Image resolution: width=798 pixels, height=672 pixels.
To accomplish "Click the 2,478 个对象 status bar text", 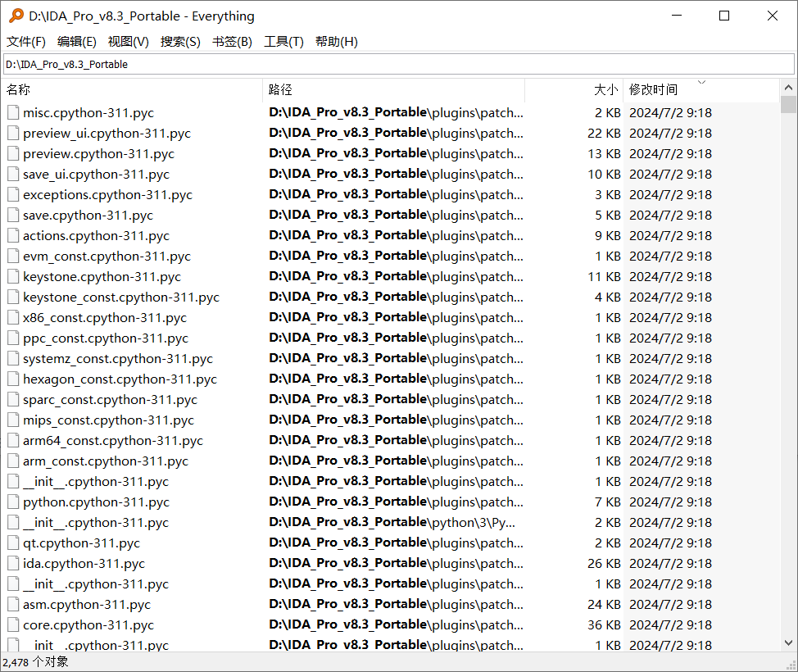I will coord(35,662).
